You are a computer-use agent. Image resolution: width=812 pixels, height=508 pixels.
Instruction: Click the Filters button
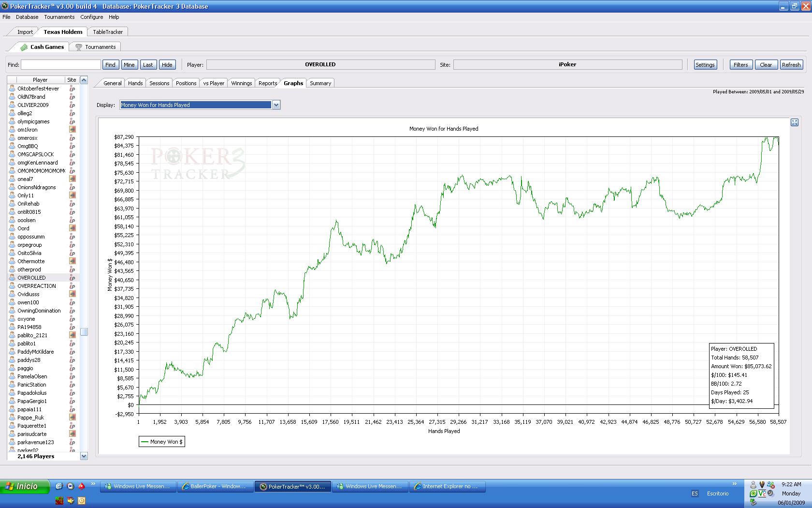741,65
